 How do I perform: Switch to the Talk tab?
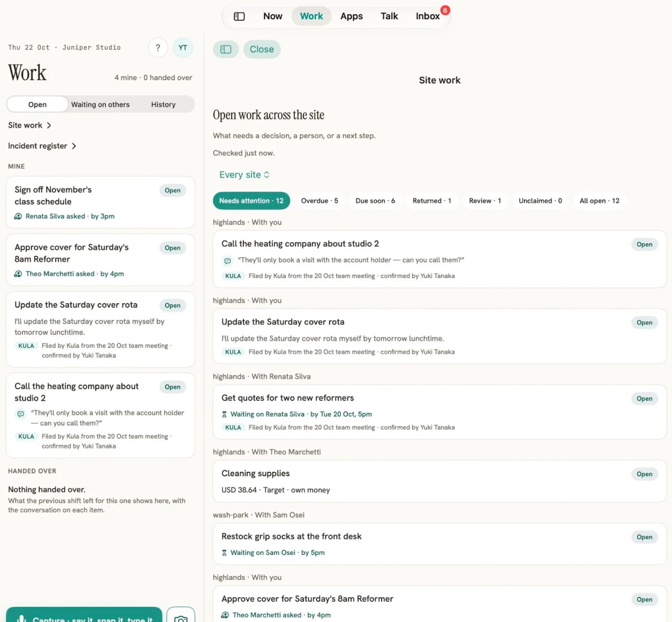pos(389,16)
